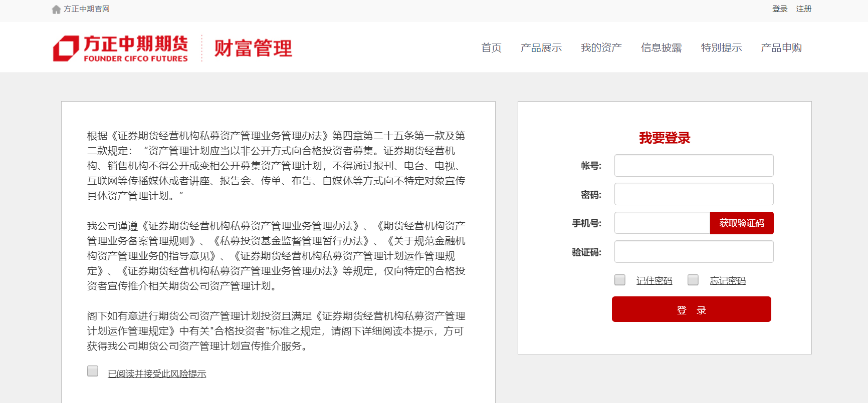Focus the 帐号 account input field
The height and width of the screenshot is (403, 868).
[x=694, y=166]
